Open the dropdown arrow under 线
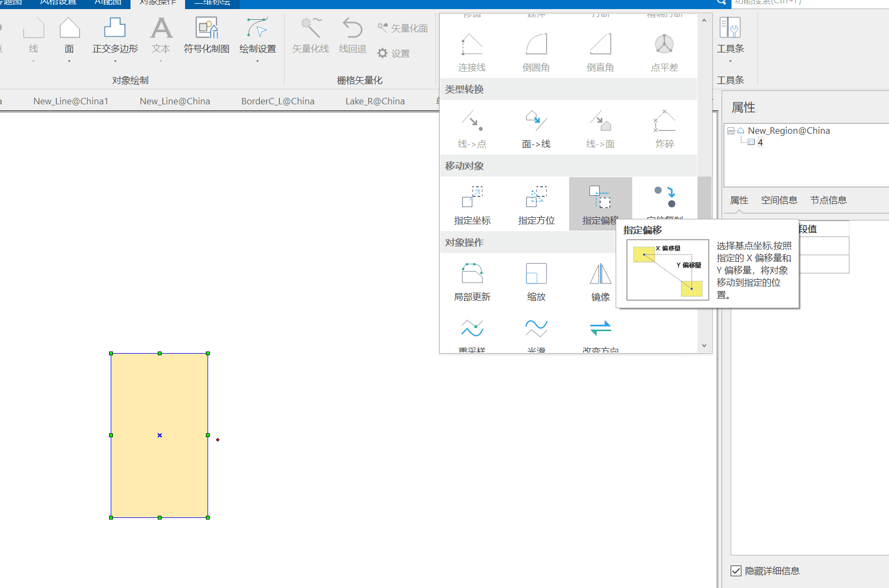Image resolution: width=889 pixels, height=588 pixels. click(33, 62)
